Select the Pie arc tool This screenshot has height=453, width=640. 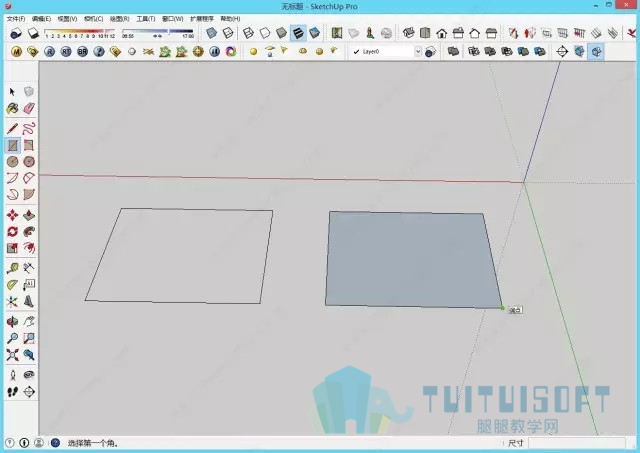point(29,195)
